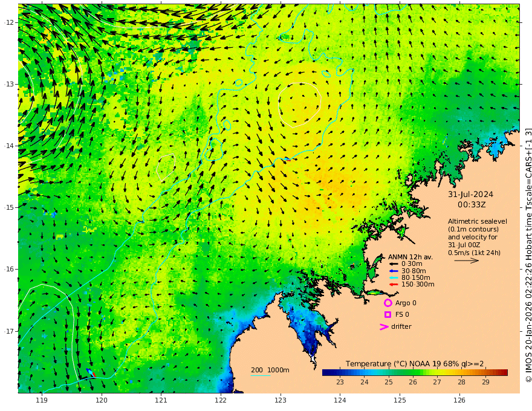Click the black 0-30m arrow legend symbol
The height and width of the screenshot is (411, 532).
pyautogui.click(x=393, y=264)
